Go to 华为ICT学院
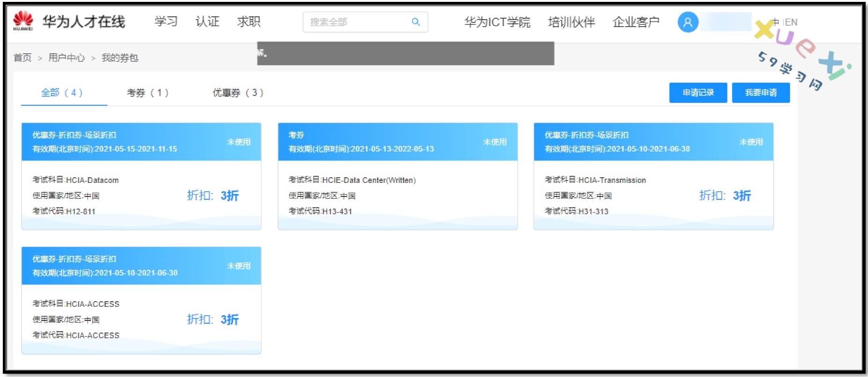The height and width of the screenshot is (377, 868). coord(497,22)
